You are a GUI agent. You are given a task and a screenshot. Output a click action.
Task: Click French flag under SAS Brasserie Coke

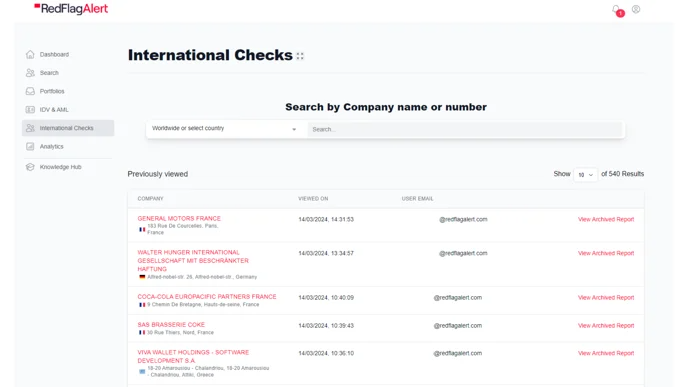[142, 333]
